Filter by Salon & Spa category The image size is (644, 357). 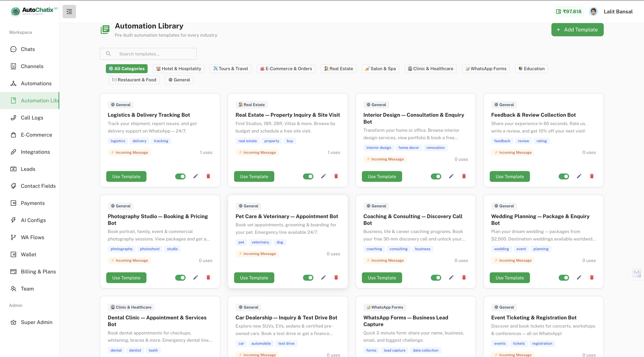pos(380,69)
